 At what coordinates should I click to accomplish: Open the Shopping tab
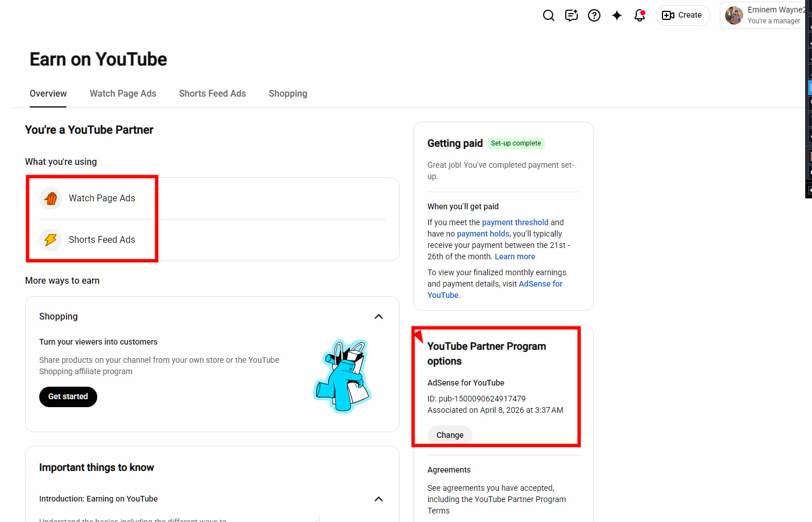(x=288, y=93)
